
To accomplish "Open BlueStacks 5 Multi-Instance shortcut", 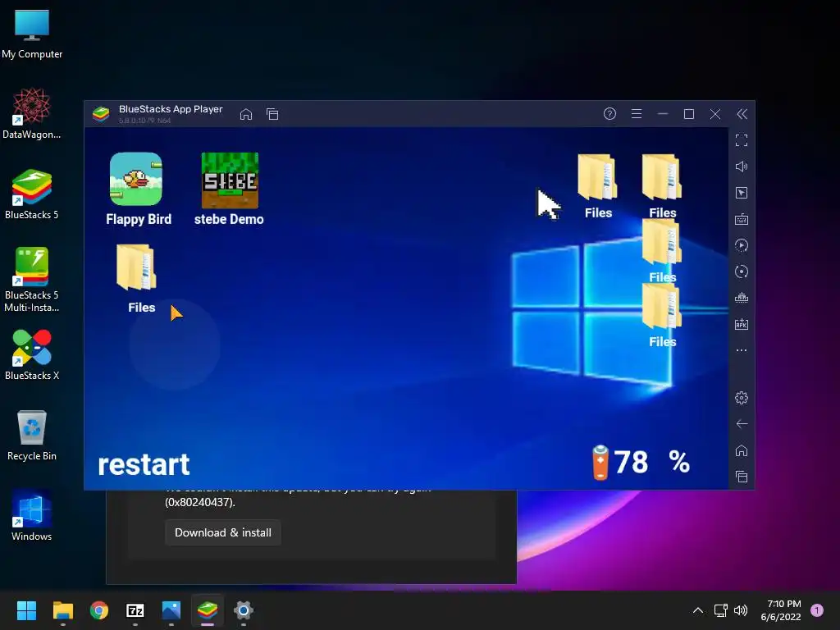I will (32, 280).
